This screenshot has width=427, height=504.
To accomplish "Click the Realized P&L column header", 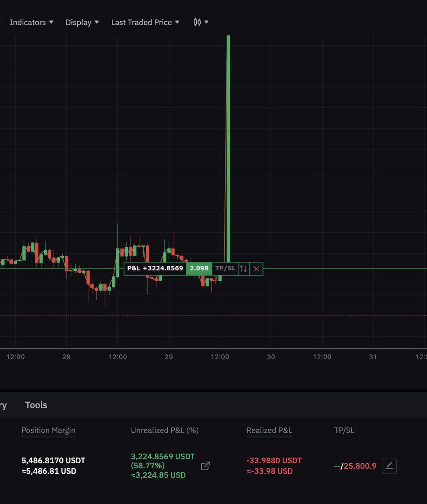I will pos(269,430).
